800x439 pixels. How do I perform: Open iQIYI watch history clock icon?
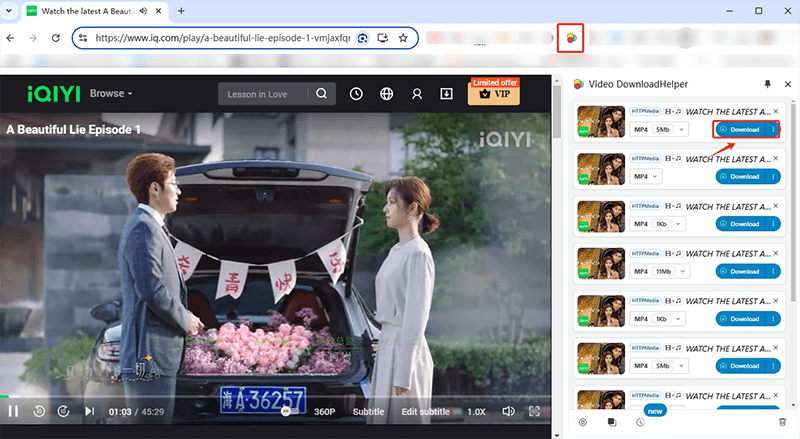(356, 93)
